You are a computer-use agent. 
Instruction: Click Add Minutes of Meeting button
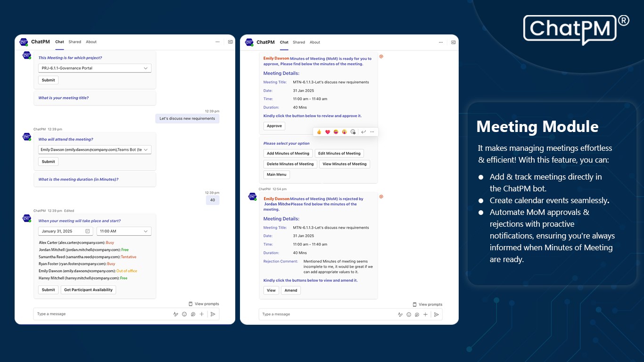[288, 153]
